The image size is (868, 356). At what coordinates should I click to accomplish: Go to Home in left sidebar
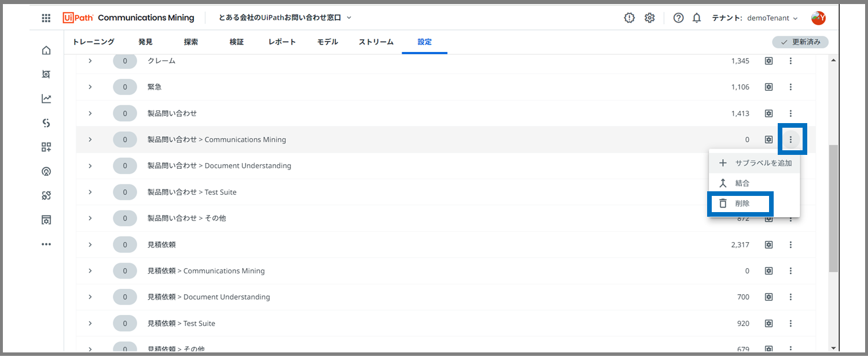coord(46,50)
